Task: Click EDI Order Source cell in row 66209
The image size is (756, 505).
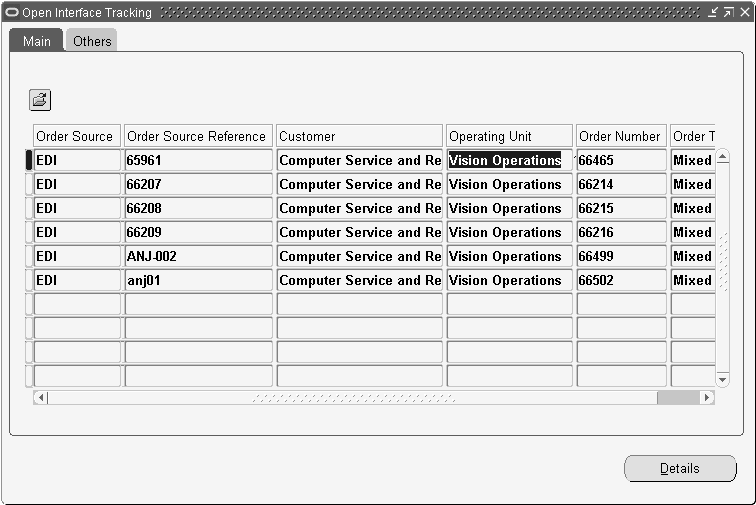Action: (77, 232)
